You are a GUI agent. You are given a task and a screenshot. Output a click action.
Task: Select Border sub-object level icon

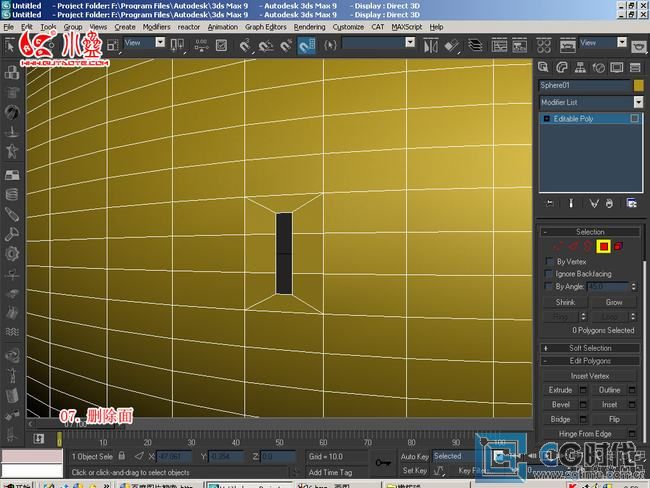(x=587, y=246)
